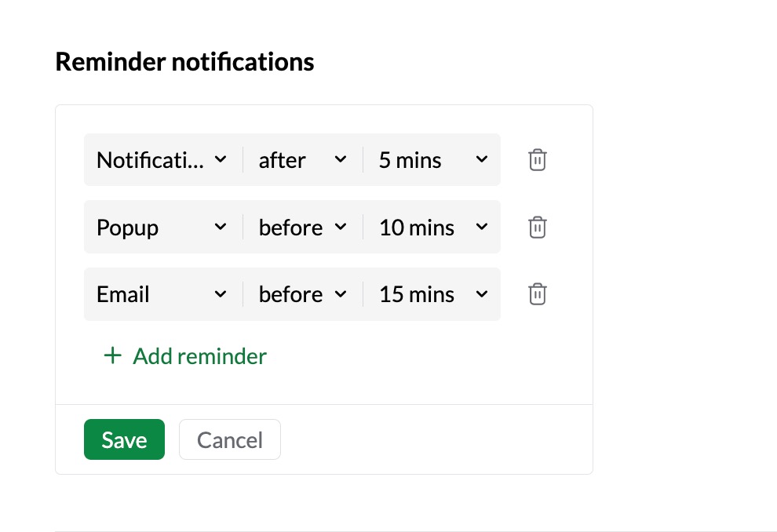Open the 15 mins duration dropdown
Image resolution: width=777 pixels, height=532 pixels.
point(432,293)
